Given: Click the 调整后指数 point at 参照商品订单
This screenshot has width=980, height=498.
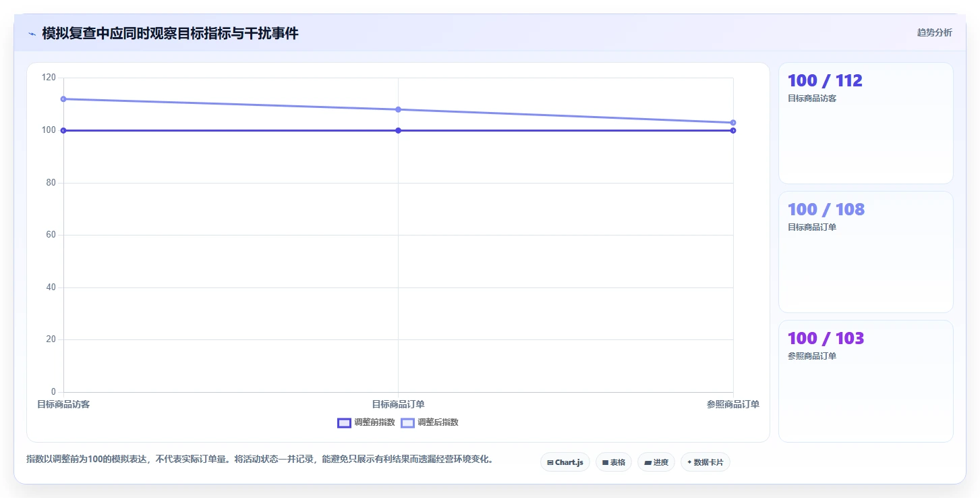Looking at the screenshot, I should [733, 123].
